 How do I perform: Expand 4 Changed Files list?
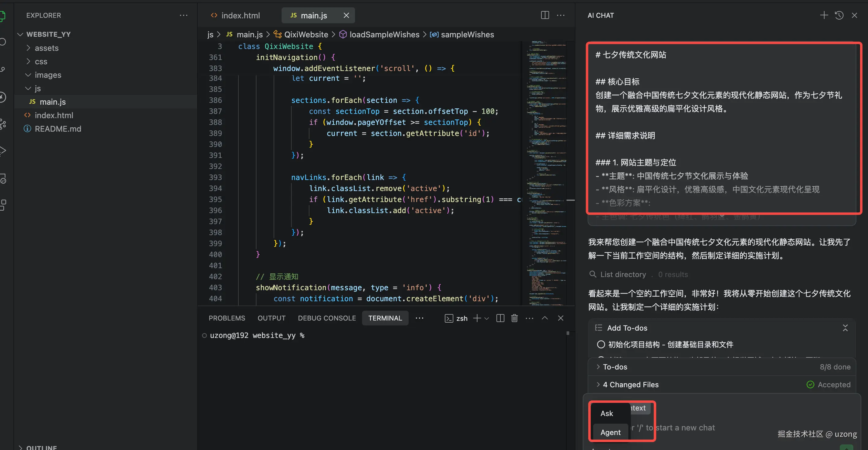(630, 384)
